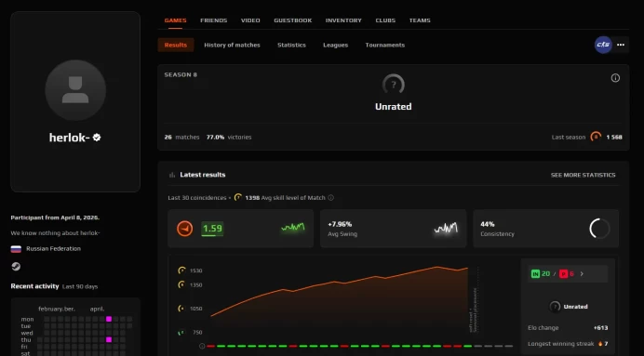Image resolution: width=644 pixels, height=356 pixels.
Task: Click the white Avg Swing sparkline
Action: point(446,228)
